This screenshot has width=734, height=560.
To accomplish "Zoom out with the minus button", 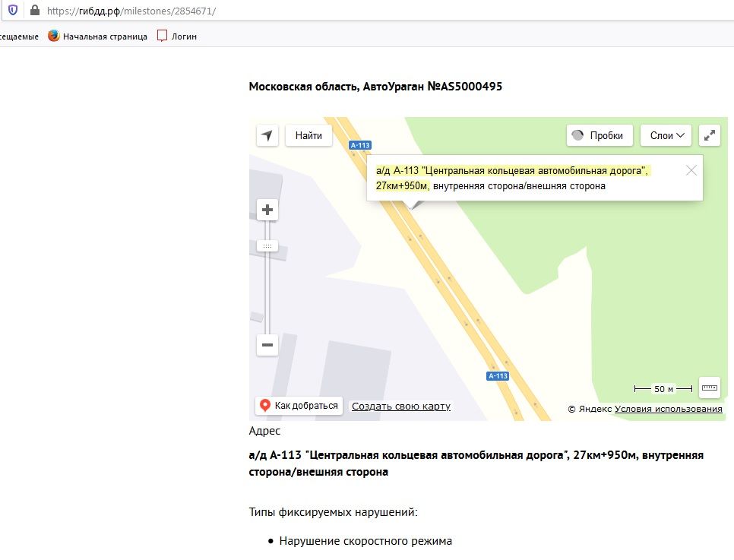I will 267,345.
